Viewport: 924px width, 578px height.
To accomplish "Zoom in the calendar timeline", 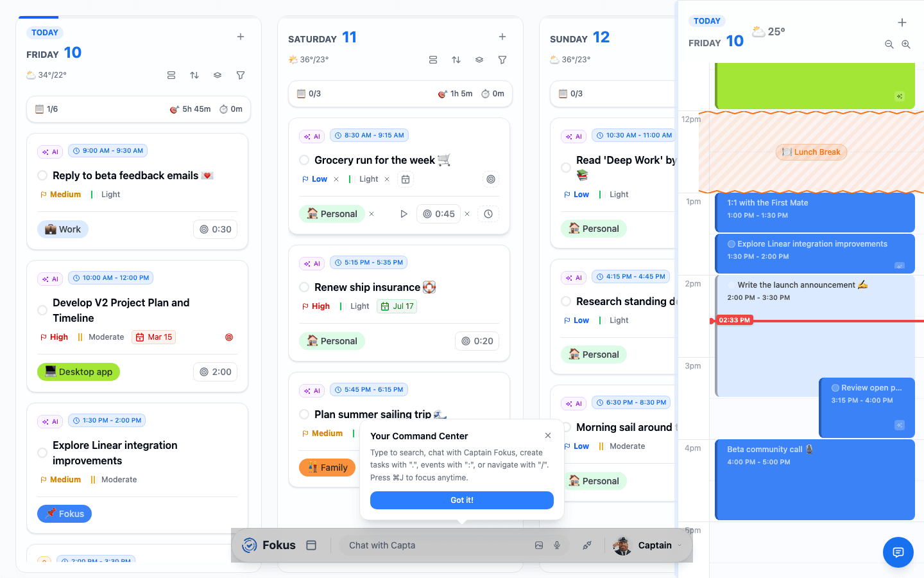I will (906, 44).
